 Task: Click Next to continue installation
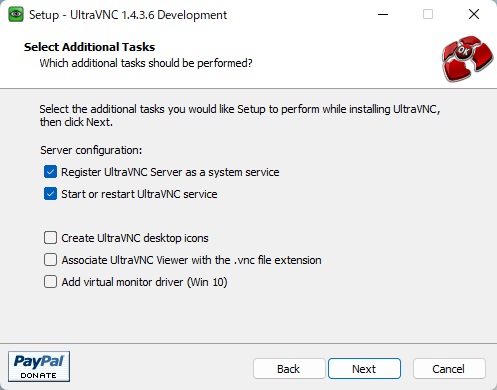point(364,369)
